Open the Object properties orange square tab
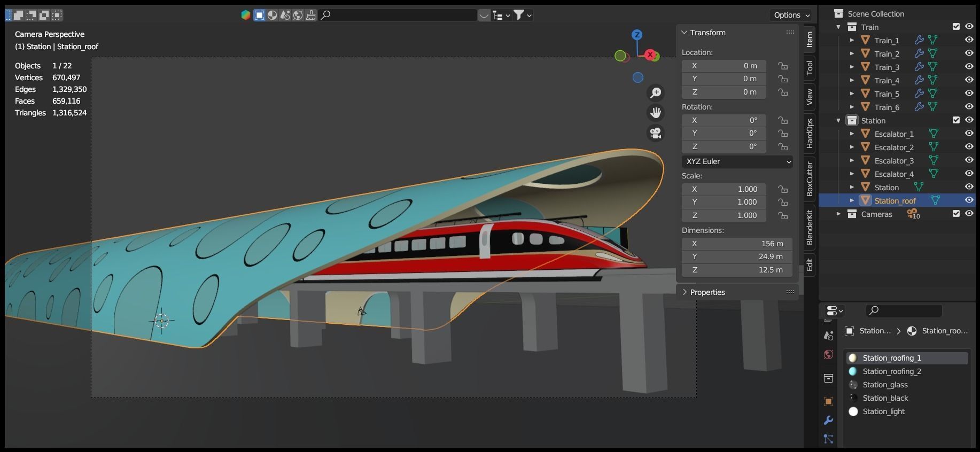Screen dimensions: 980x452 pyautogui.click(x=828, y=401)
